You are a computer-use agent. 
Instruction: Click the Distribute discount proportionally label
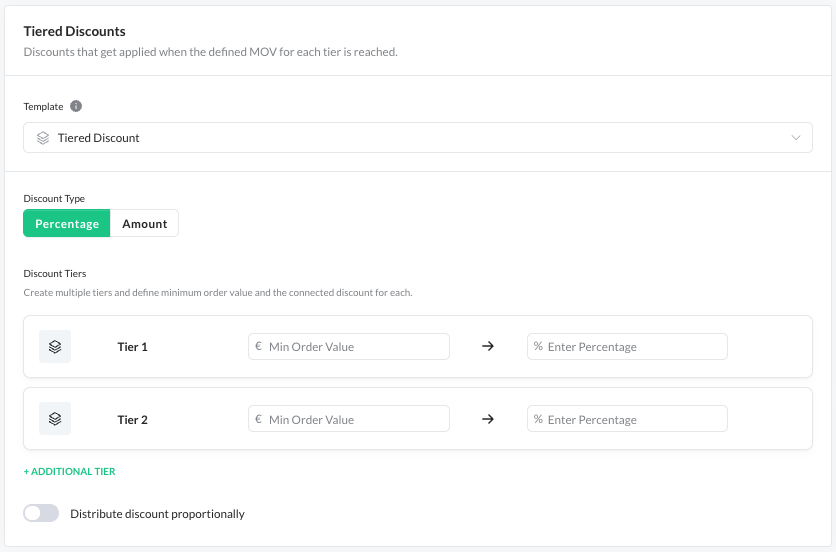pos(157,514)
